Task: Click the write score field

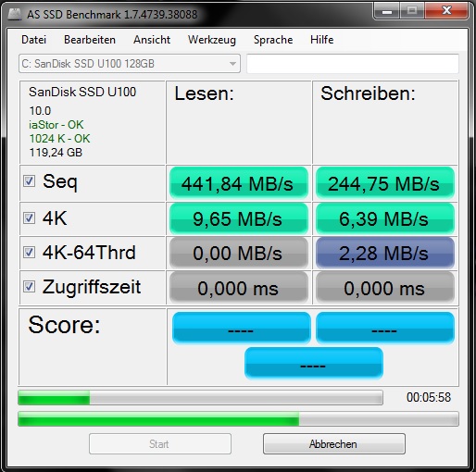Action: pos(384,328)
